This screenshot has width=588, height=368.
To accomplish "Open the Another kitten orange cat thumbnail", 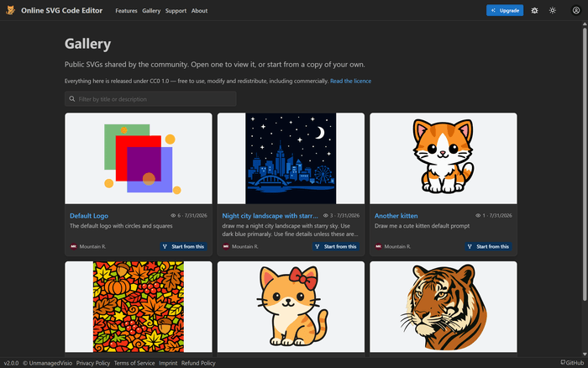I will click(444, 158).
